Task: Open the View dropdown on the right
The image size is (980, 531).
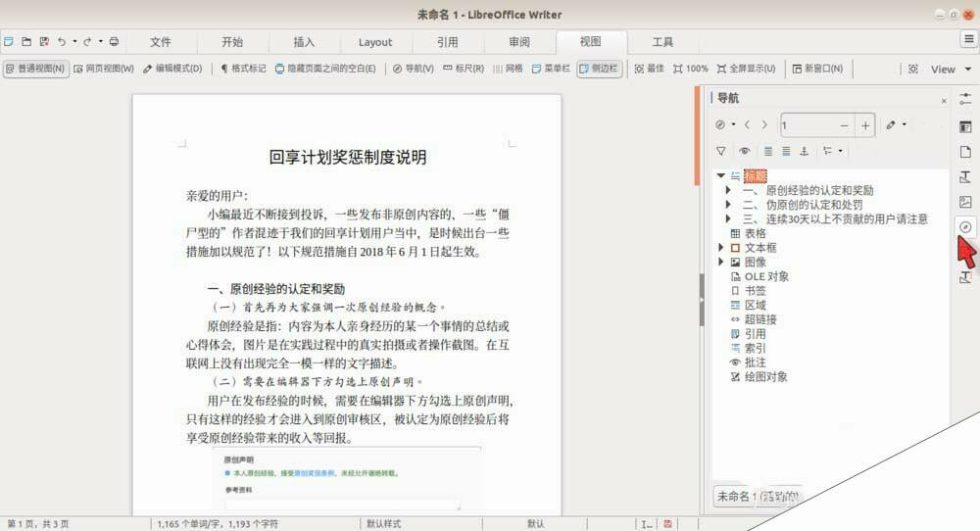Action: [x=949, y=69]
